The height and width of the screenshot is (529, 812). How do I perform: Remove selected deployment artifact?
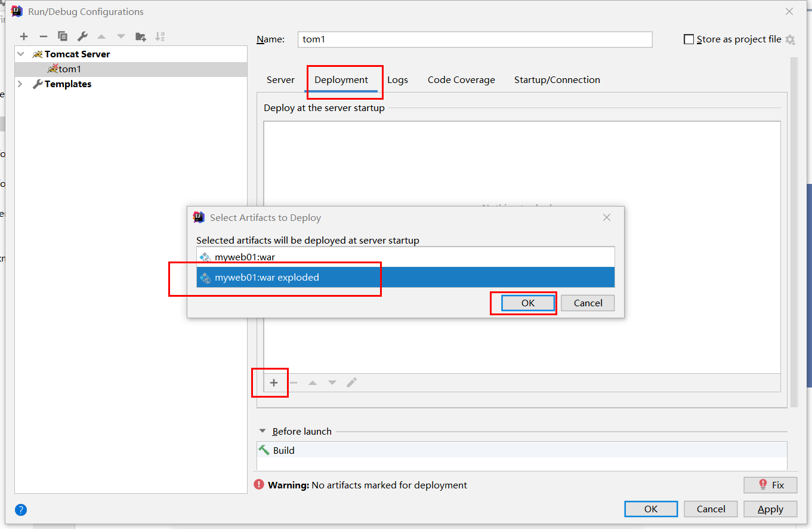[x=293, y=383]
